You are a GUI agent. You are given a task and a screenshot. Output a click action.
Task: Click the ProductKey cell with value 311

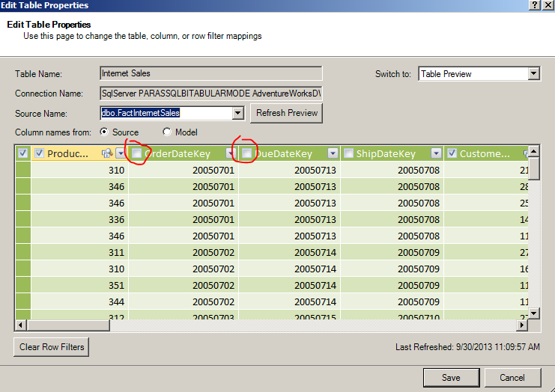click(79, 252)
